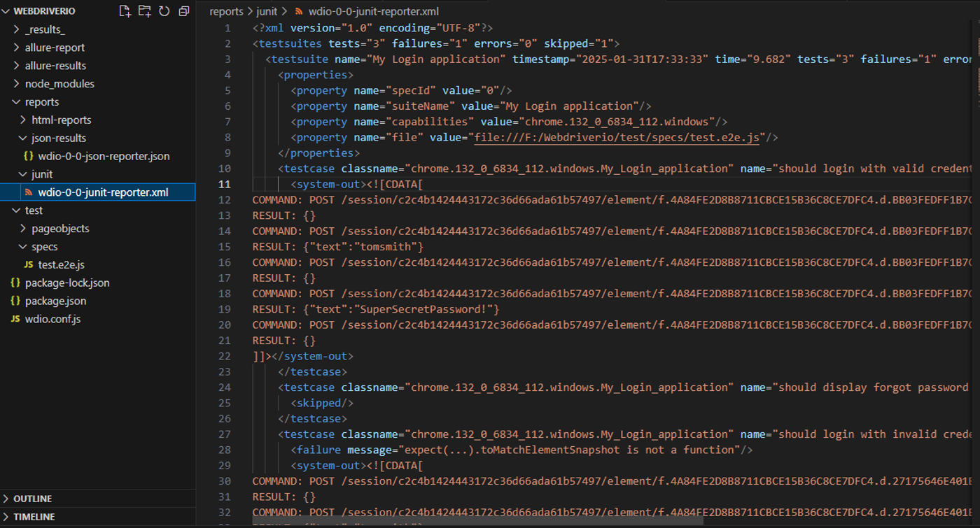980x528 pixels.
Task: Collapse the junit folder in Explorer
Action: (23, 175)
